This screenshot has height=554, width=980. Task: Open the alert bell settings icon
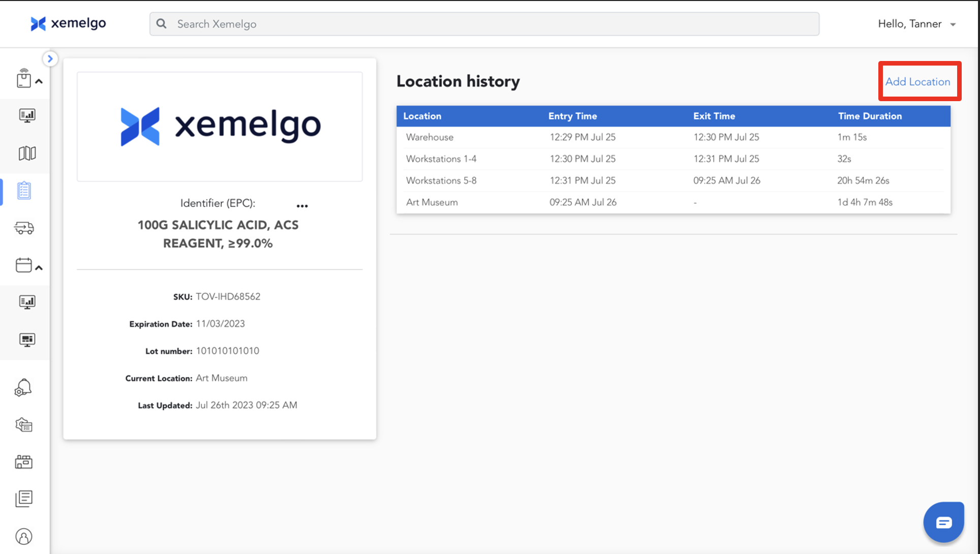tap(23, 388)
